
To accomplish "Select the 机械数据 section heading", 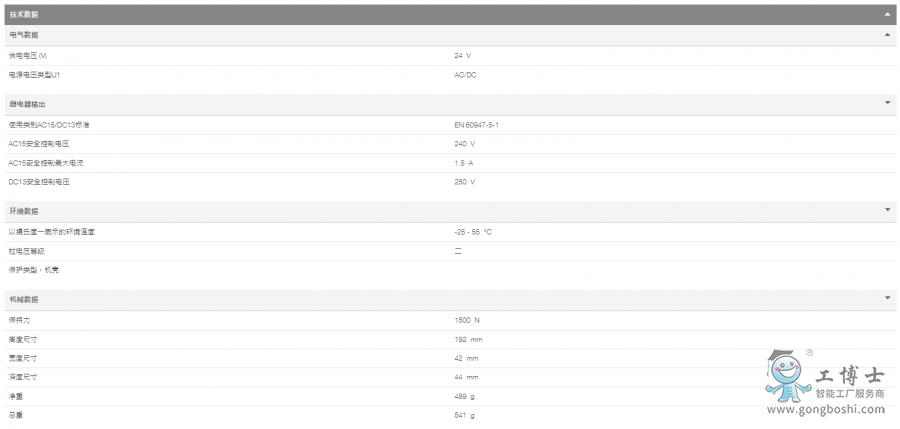I will (x=24, y=299).
